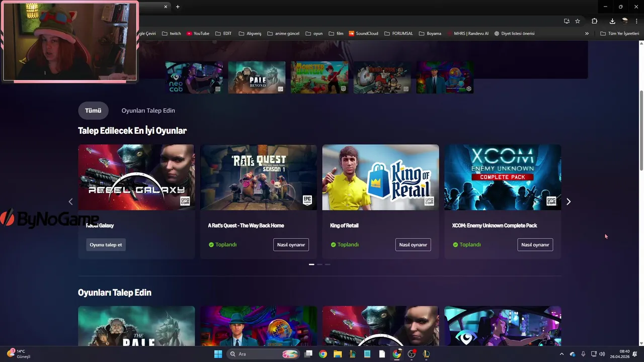
Task: Open File Explorer from the taskbar
Action: [x=338, y=354]
